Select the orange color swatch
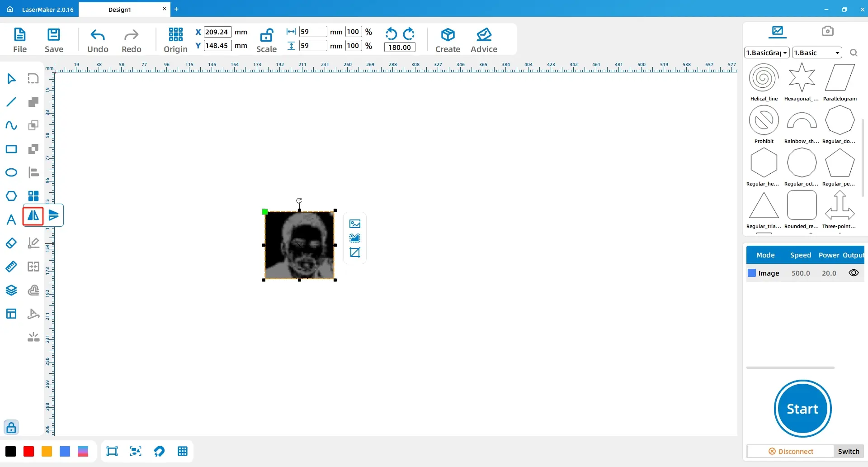Image resolution: width=868 pixels, height=467 pixels. [x=47, y=451]
